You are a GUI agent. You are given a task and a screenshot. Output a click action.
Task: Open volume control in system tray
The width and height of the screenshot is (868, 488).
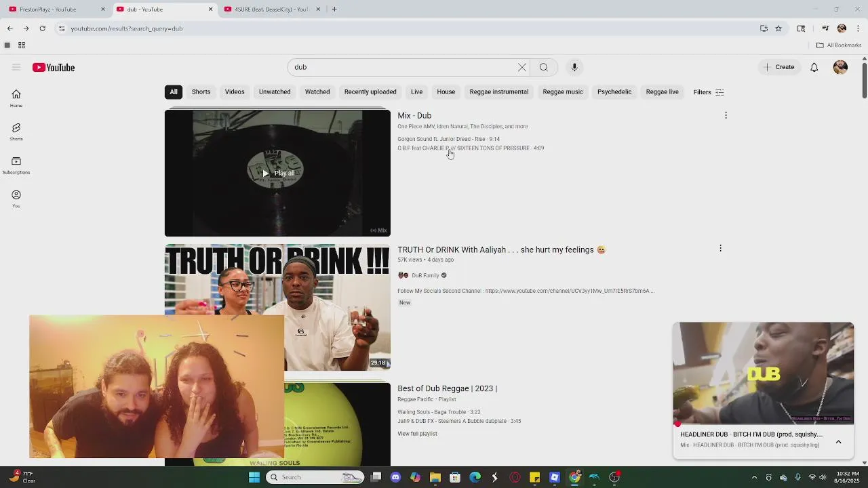pos(823,477)
